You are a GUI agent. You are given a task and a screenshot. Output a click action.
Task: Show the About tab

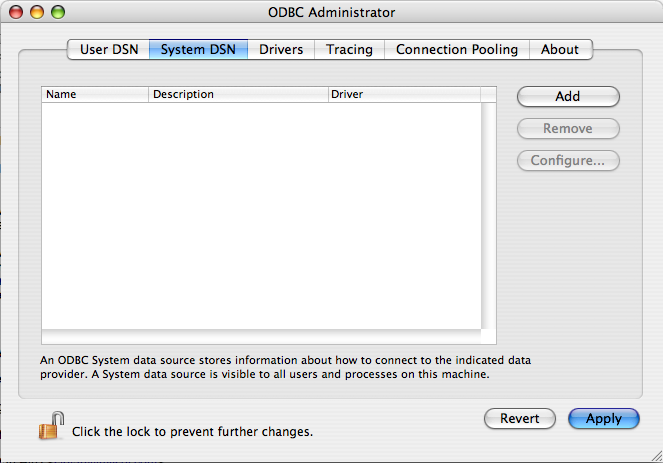pyautogui.click(x=560, y=49)
